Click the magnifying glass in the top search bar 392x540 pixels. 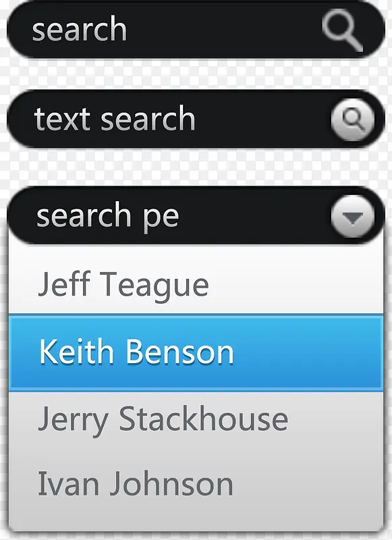point(343,30)
